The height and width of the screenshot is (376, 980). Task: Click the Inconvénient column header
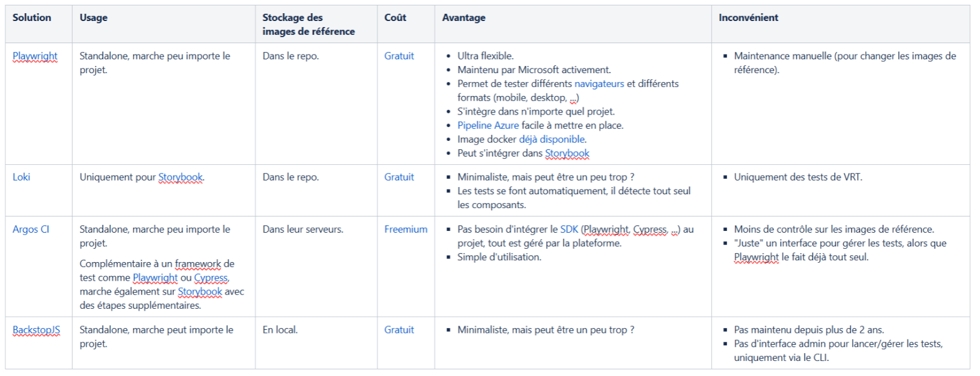[x=748, y=17]
